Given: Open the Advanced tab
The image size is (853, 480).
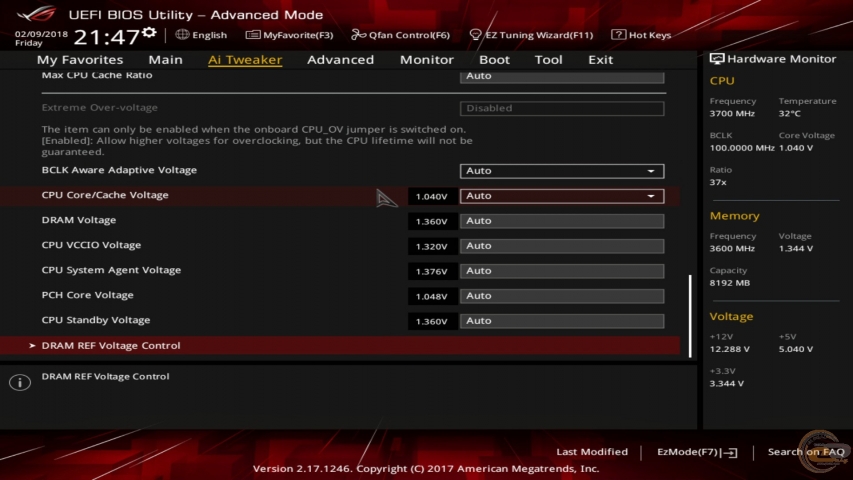Looking at the screenshot, I should pos(341,59).
